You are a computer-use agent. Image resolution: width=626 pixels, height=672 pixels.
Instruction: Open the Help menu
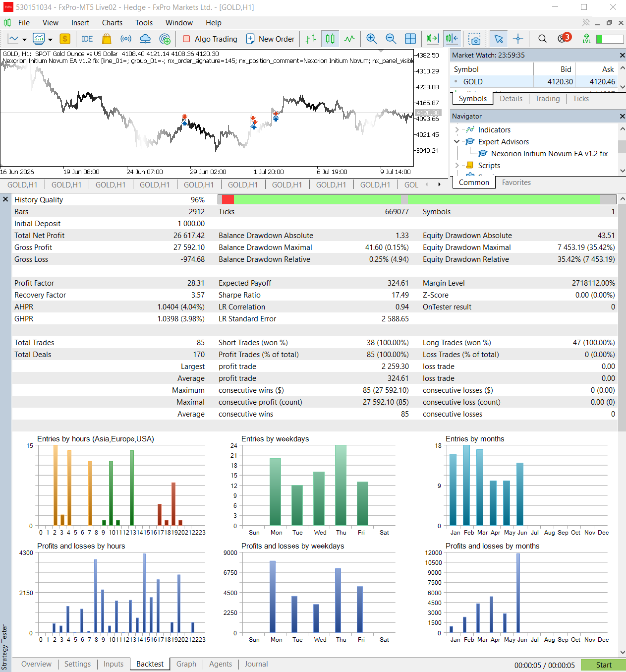click(x=214, y=23)
